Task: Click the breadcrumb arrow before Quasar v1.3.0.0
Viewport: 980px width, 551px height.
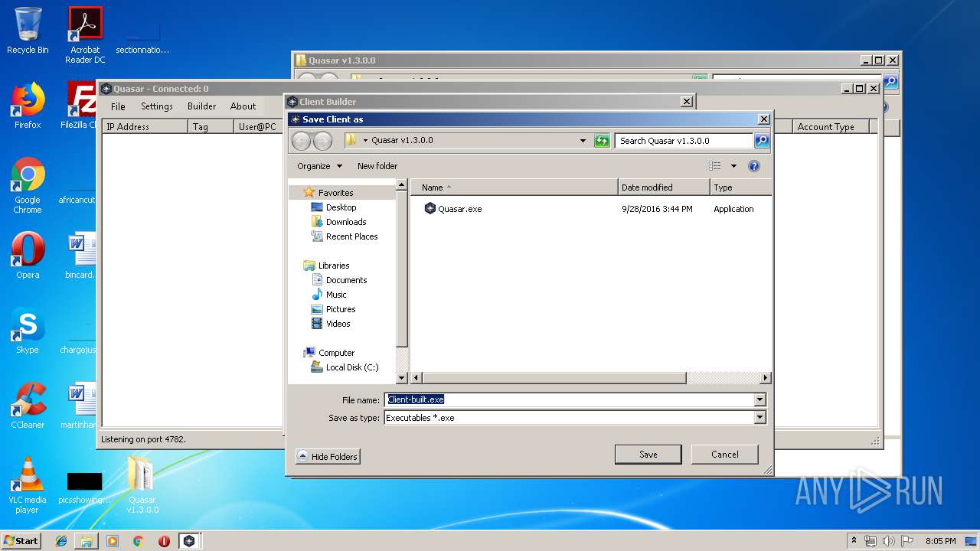Action: (365, 141)
